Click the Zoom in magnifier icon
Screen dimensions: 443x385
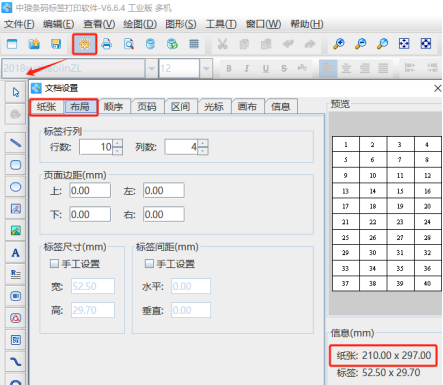pyautogui.click(x=339, y=44)
